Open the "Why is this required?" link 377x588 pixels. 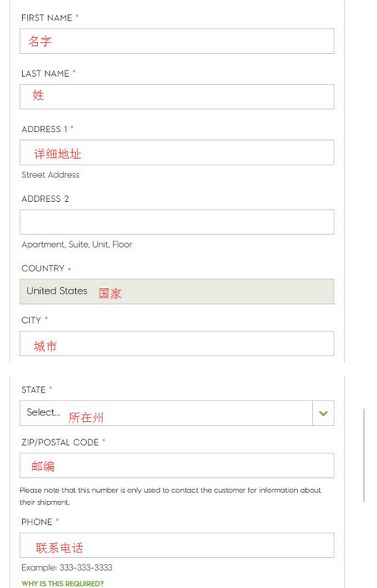tap(62, 583)
